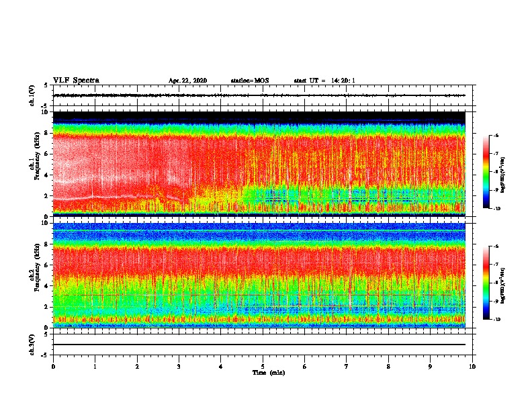
Task: Click the 'ch.2 Frequency (kHz)' axis label
Action: [x=35, y=267]
